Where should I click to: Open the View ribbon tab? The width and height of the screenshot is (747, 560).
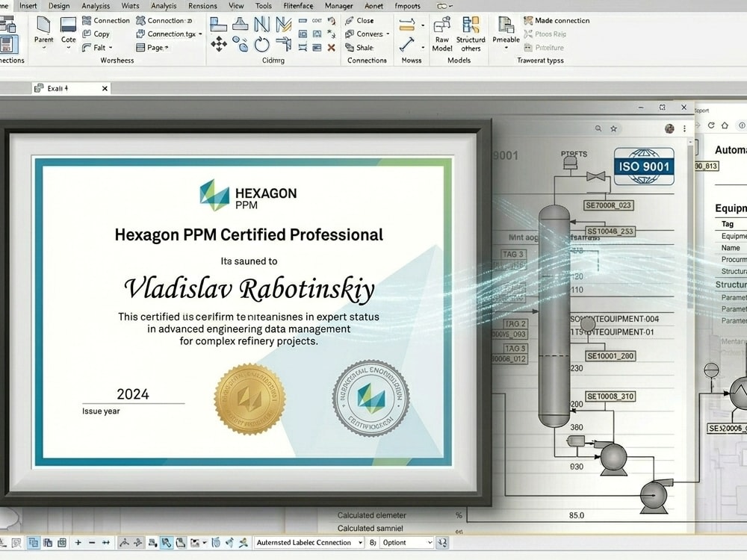pyautogui.click(x=236, y=6)
